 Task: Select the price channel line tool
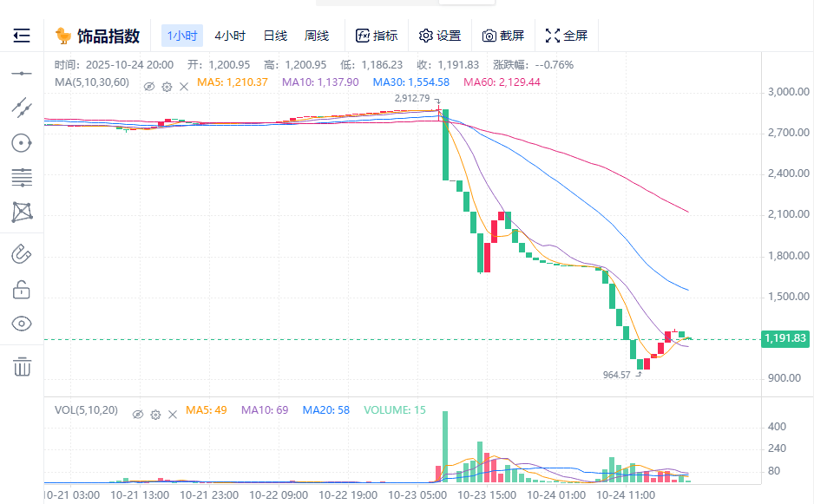tap(22, 108)
